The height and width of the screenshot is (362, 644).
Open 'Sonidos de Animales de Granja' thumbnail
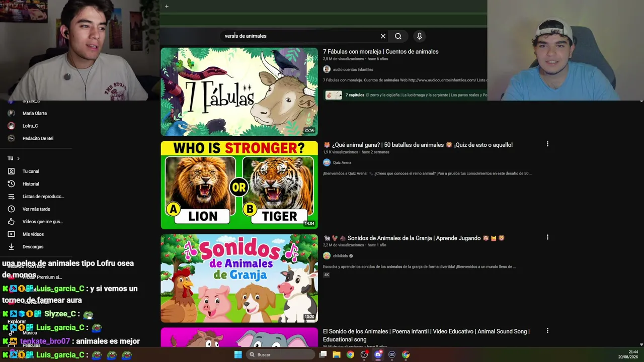click(x=239, y=278)
